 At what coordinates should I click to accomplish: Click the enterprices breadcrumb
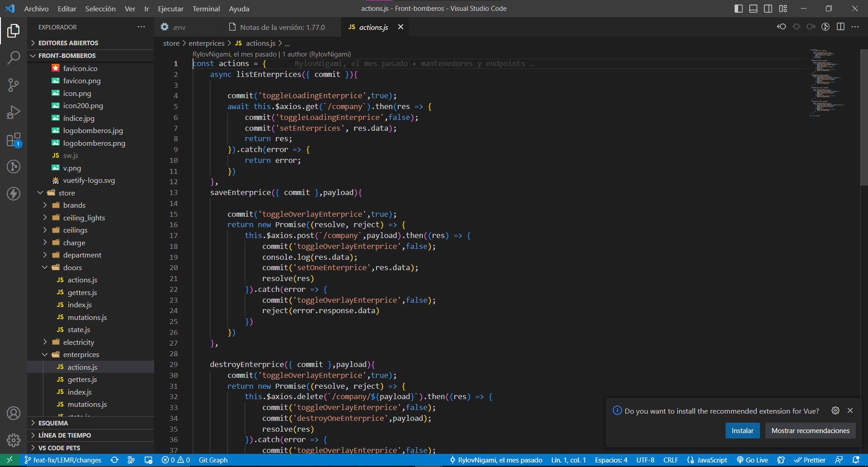[206, 43]
